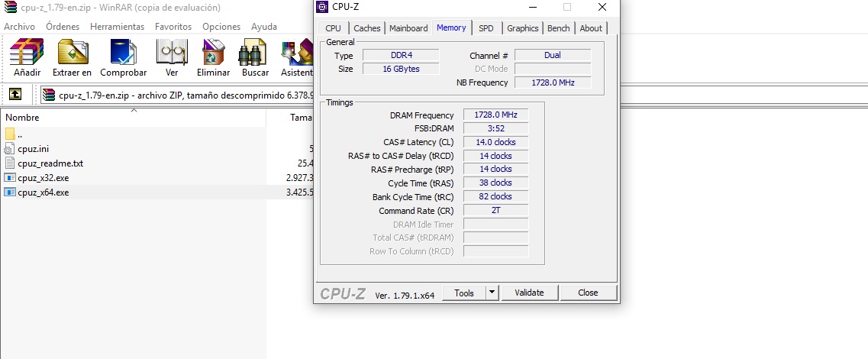The height and width of the screenshot is (359, 868).
Task: Go up one folder level arrow
Action: pos(15,95)
